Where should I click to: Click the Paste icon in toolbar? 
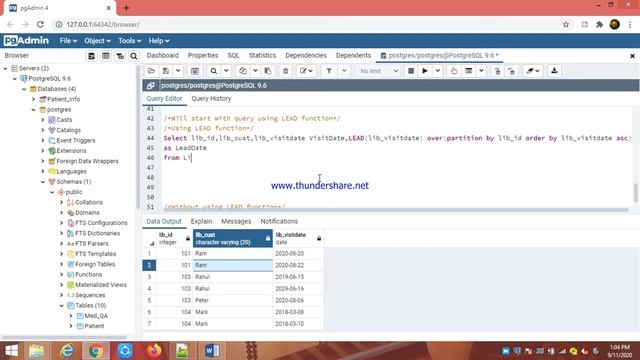(x=268, y=71)
